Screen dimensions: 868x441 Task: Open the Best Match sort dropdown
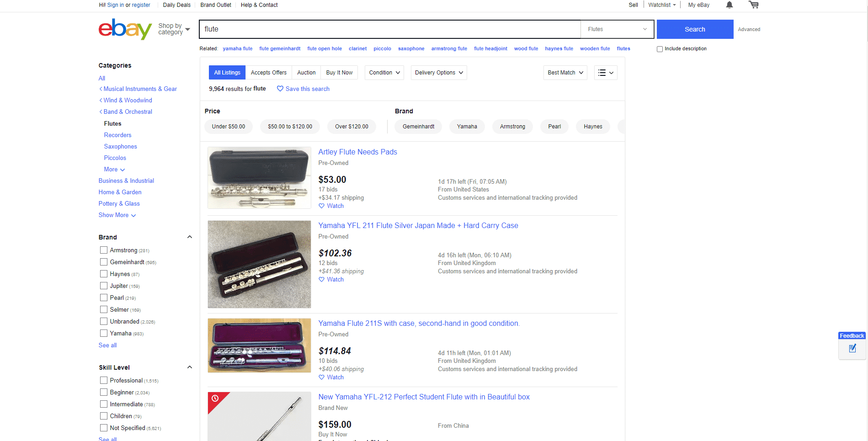point(565,73)
